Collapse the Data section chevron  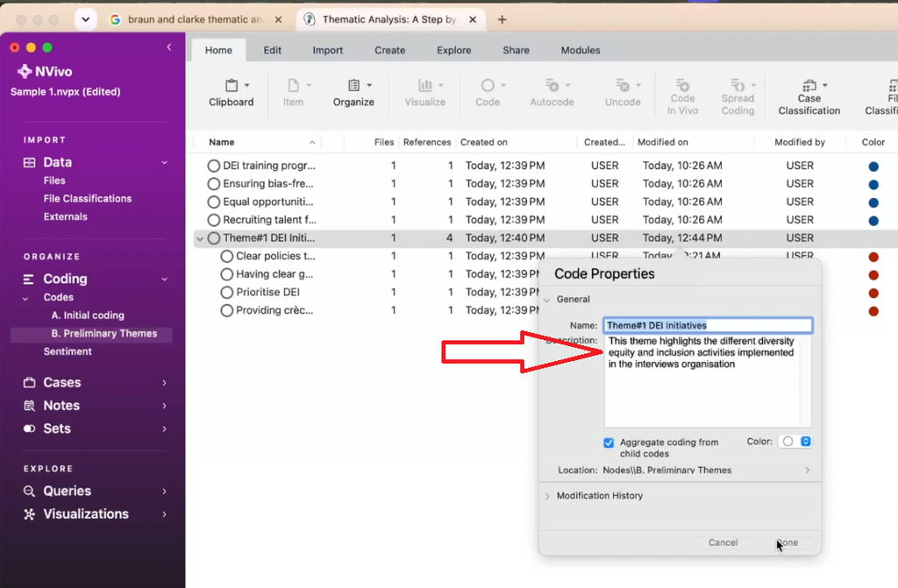(x=164, y=163)
